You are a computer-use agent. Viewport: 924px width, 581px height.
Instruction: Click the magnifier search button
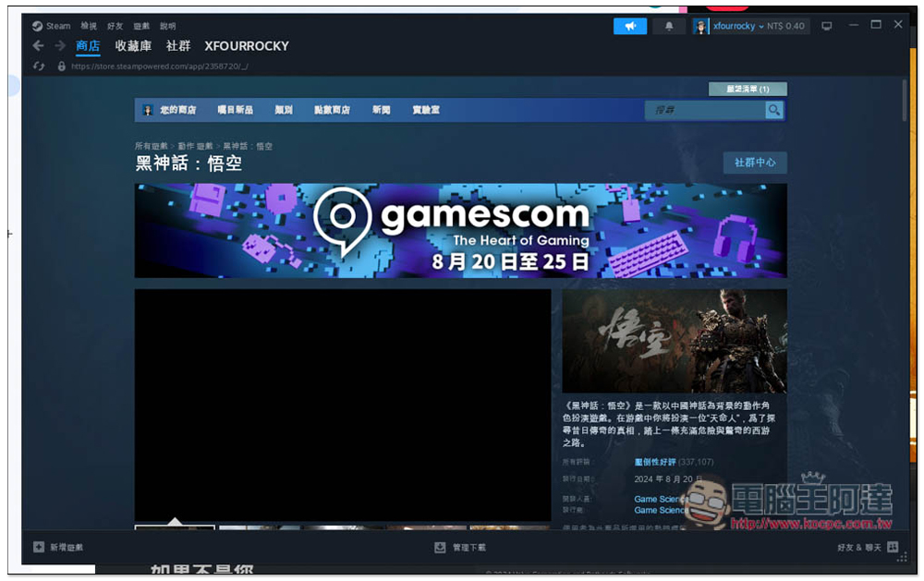[774, 110]
